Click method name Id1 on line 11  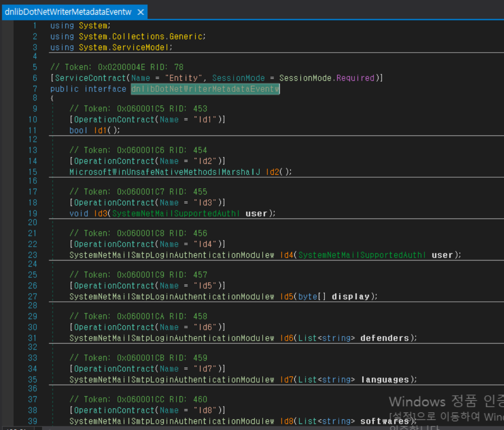(x=100, y=130)
